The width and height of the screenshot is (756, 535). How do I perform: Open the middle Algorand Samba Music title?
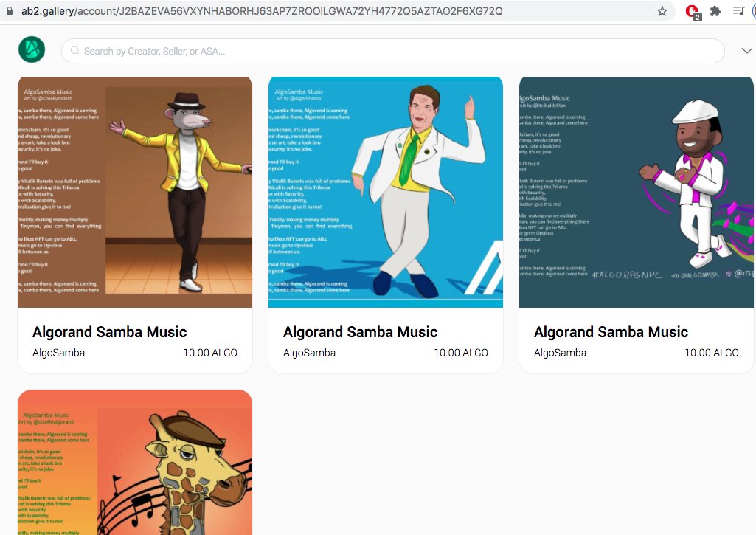coord(360,332)
